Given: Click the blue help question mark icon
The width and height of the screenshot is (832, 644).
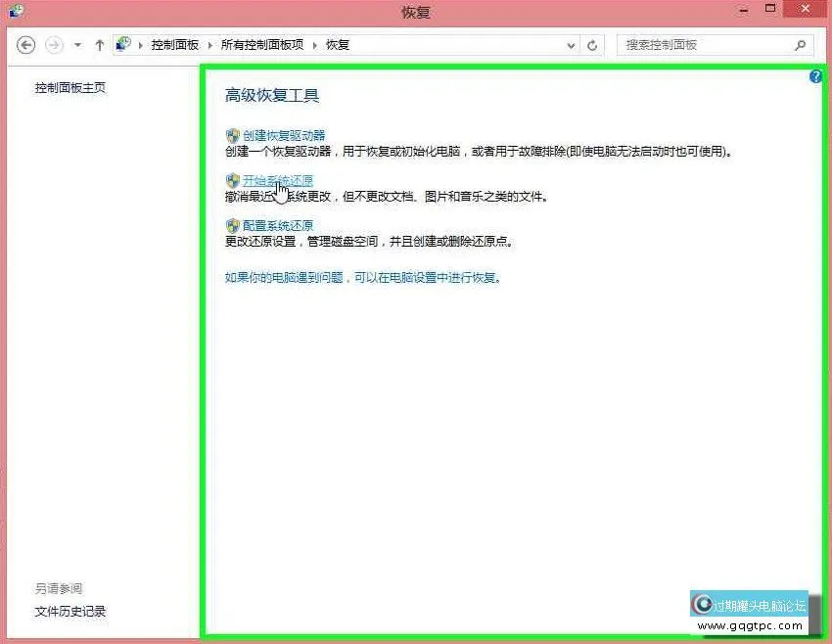Looking at the screenshot, I should tap(815, 76).
